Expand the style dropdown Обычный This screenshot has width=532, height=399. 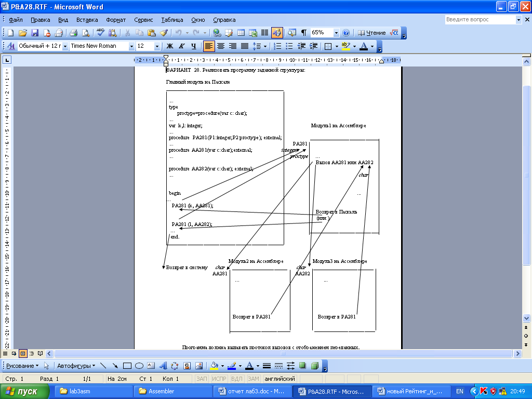coord(65,46)
